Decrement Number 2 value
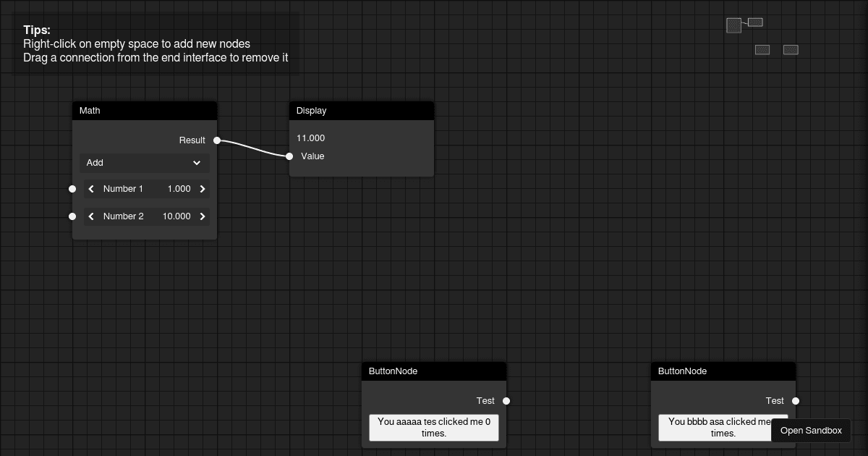Viewport: 868px width, 456px height. 91,216
